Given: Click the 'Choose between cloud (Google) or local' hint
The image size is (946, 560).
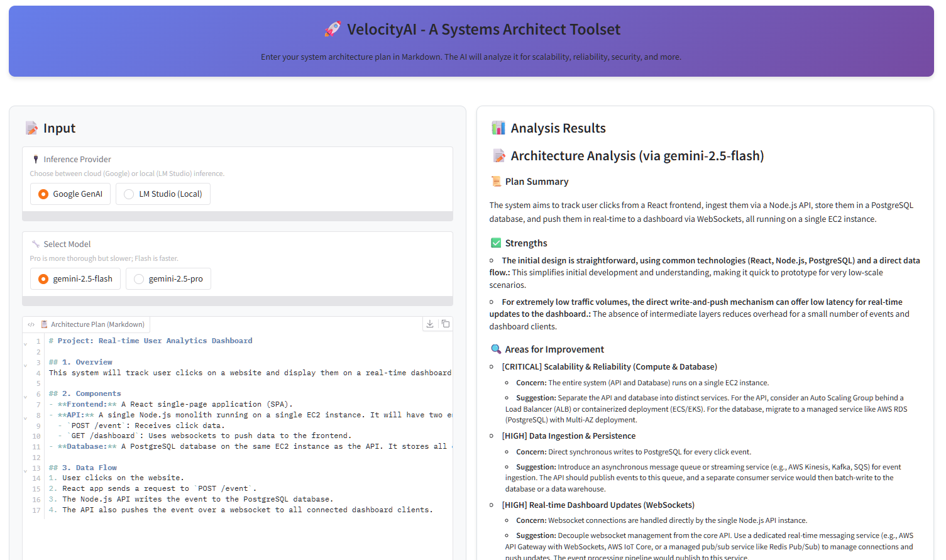Looking at the screenshot, I should [x=127, y=173].
